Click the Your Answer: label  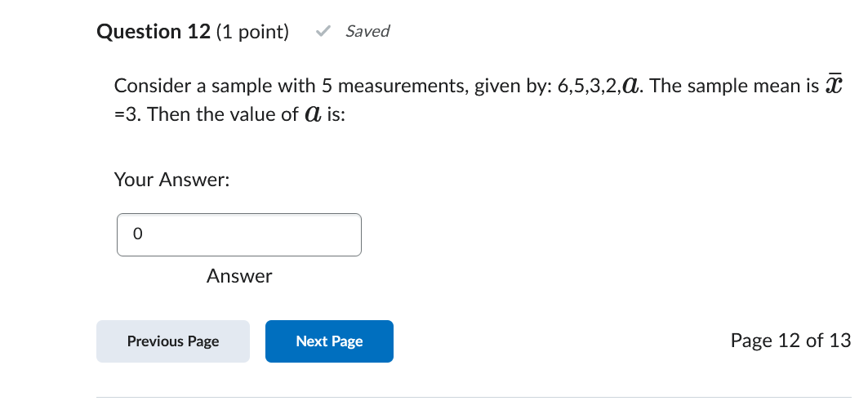click(171, 180)
